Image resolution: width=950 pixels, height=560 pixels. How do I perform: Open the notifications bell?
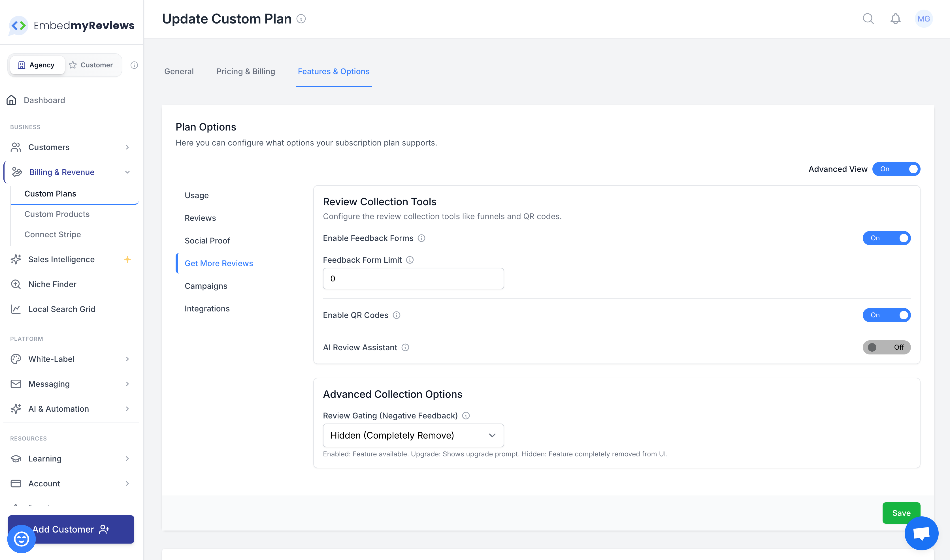pos(895,18)
